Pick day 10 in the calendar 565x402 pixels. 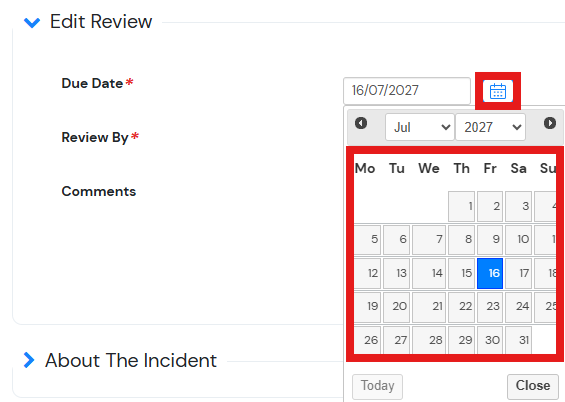coord(519,240)
